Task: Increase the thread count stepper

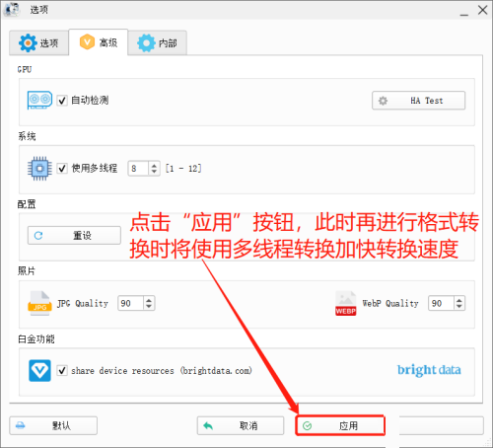Action: coord(154,165)
